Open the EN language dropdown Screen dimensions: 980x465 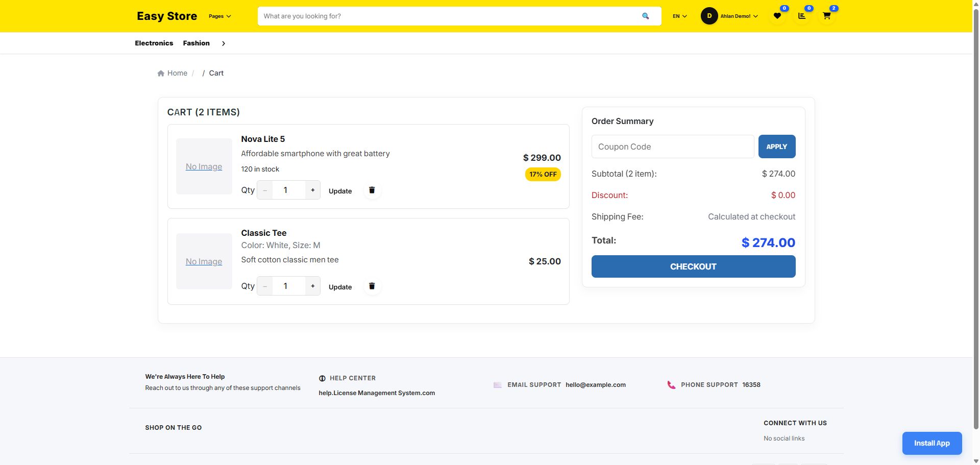tap(679, 16)
